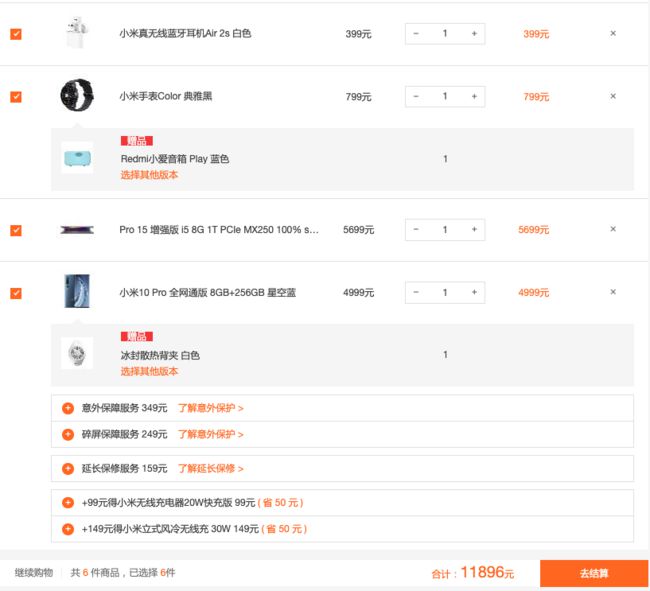
Task: Increase quantity of Pro 15 laptop
Action: 474,229
